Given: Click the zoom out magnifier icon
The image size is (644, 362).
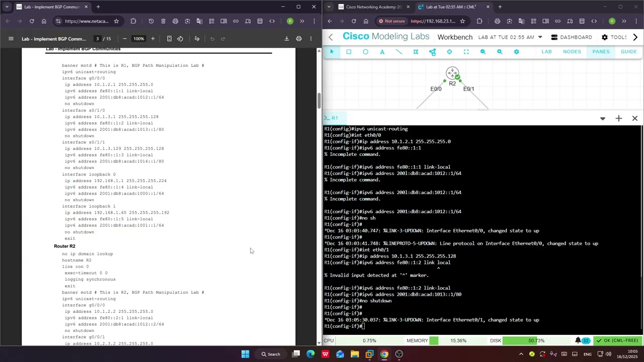Looking at the screenshot, I should 483,52.
